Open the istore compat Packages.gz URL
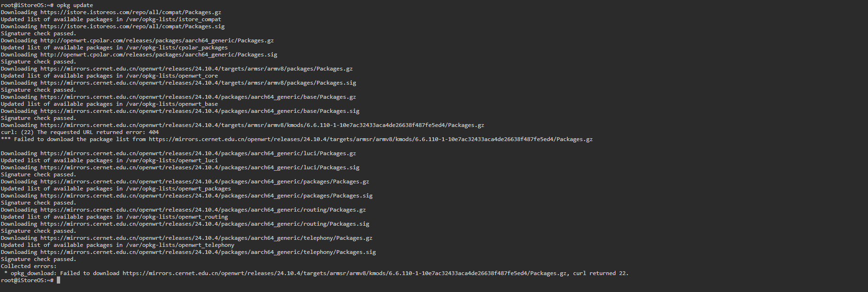868x292 pixels. [x=131, y=12]
